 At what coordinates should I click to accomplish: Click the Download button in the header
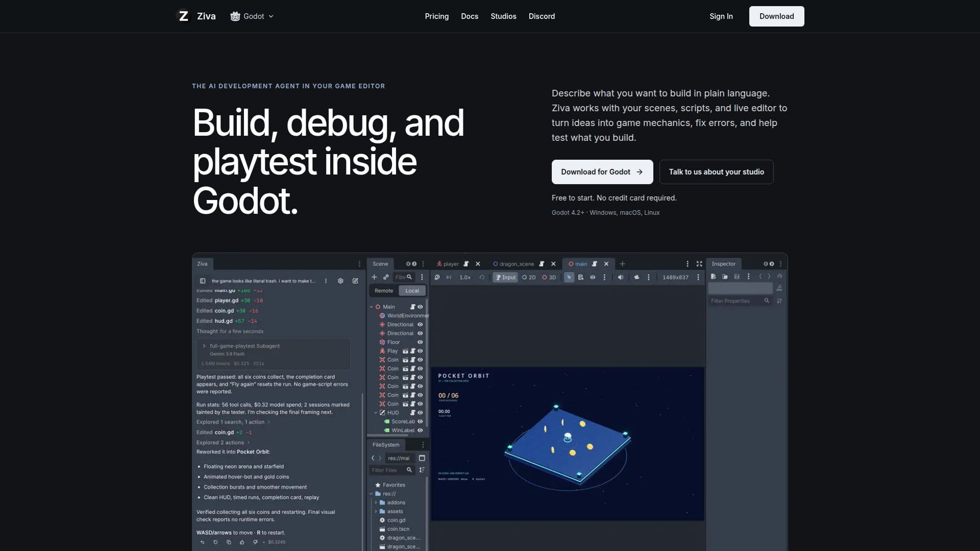pos(776,16)
